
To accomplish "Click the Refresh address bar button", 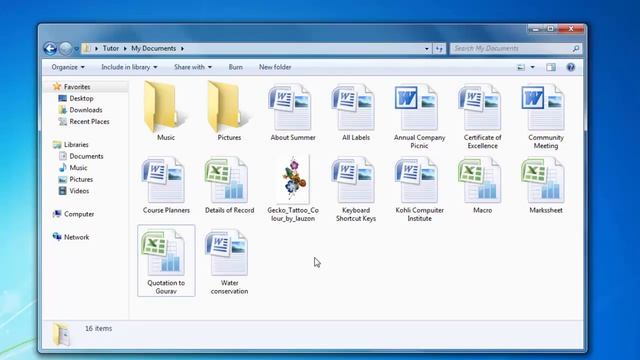I will [x=439, y=49].
